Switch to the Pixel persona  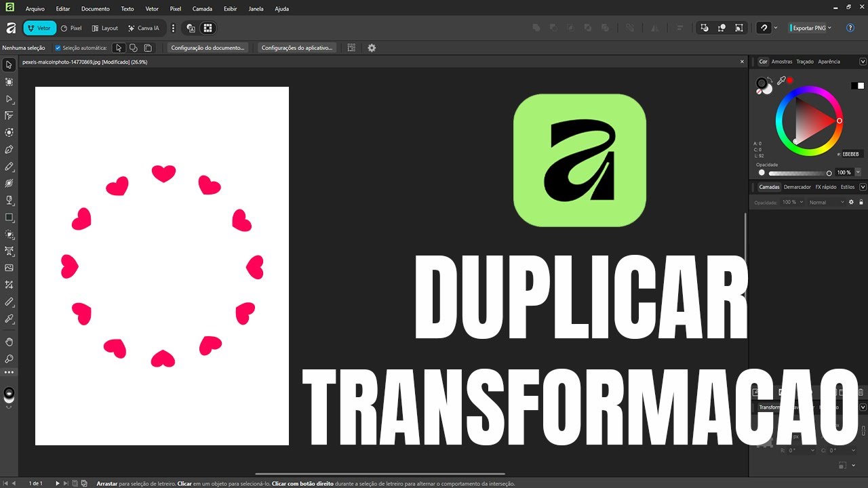tap(71, 28)
